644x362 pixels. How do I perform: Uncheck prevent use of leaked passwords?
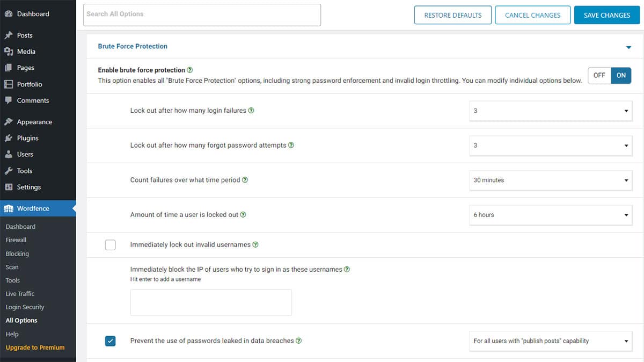click(111, 341)
